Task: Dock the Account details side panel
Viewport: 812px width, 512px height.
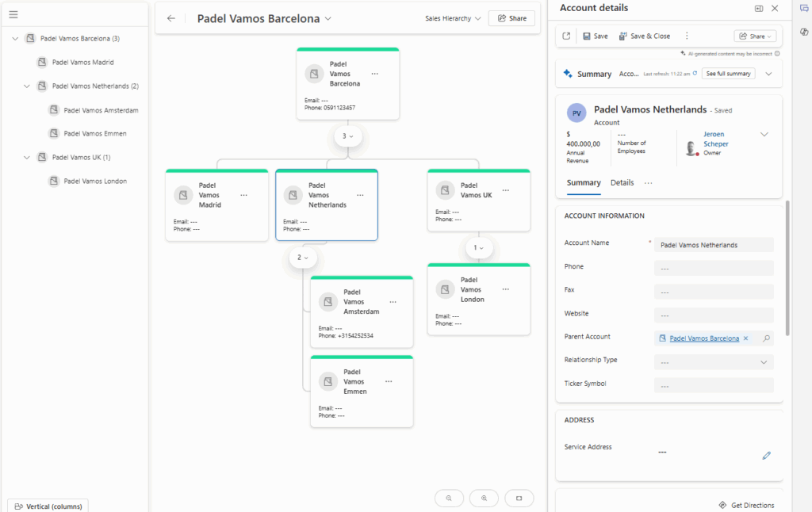Action: (758, 8)
